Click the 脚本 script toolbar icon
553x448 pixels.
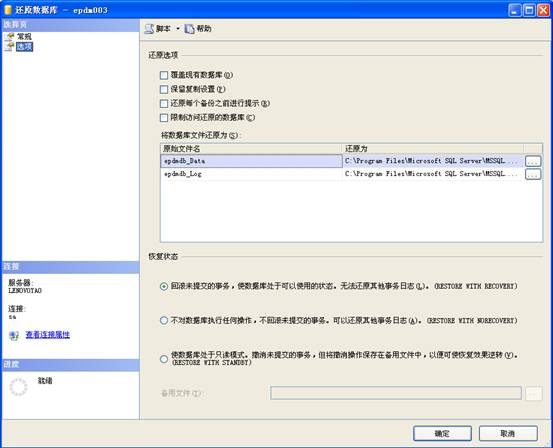pos(150,29)
